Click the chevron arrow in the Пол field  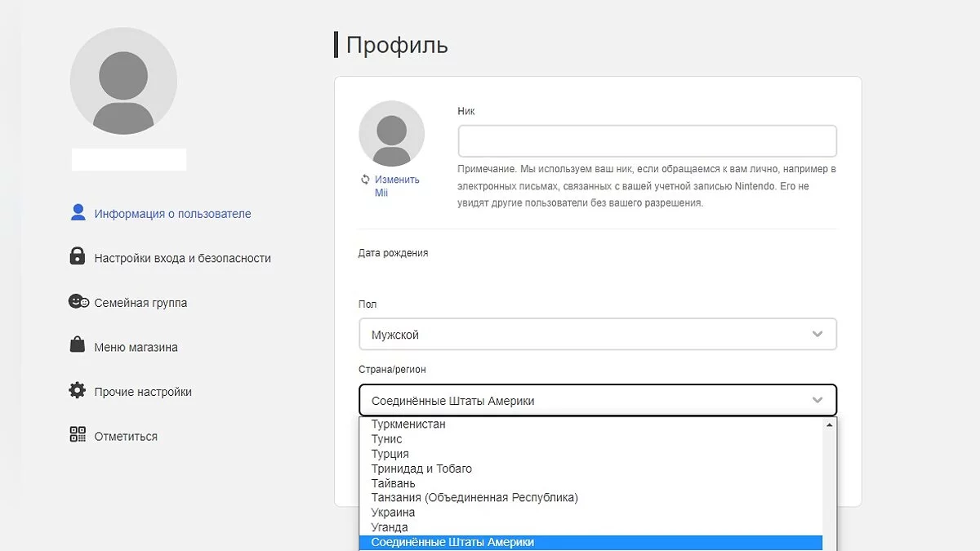click(817, 334)
